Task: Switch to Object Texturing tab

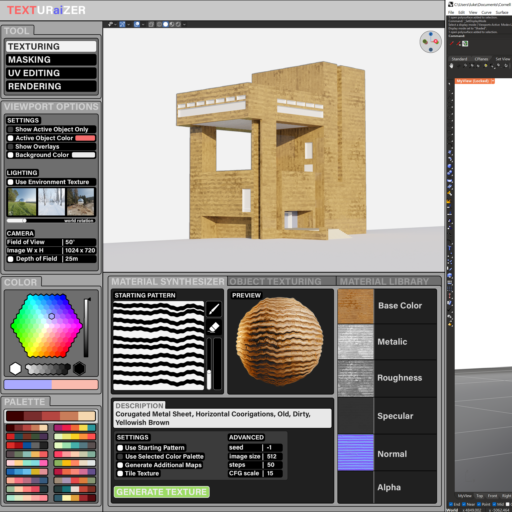Action: 275,282
